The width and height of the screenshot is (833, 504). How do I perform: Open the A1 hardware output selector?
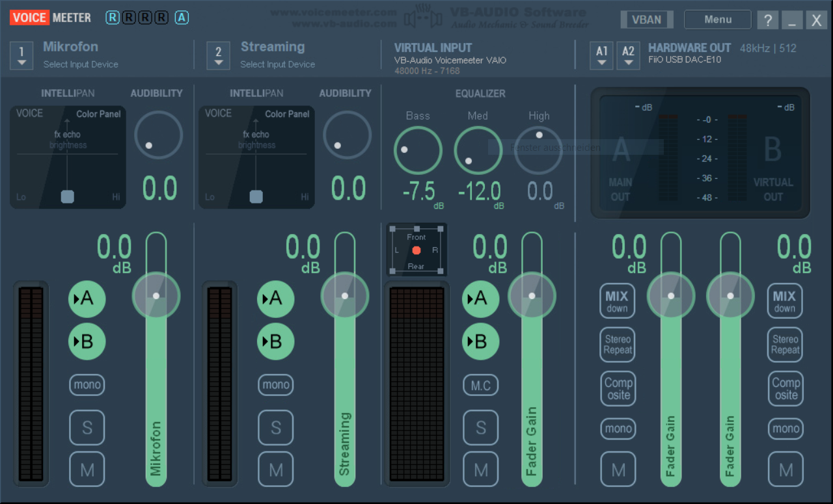[x=602, y=55]
